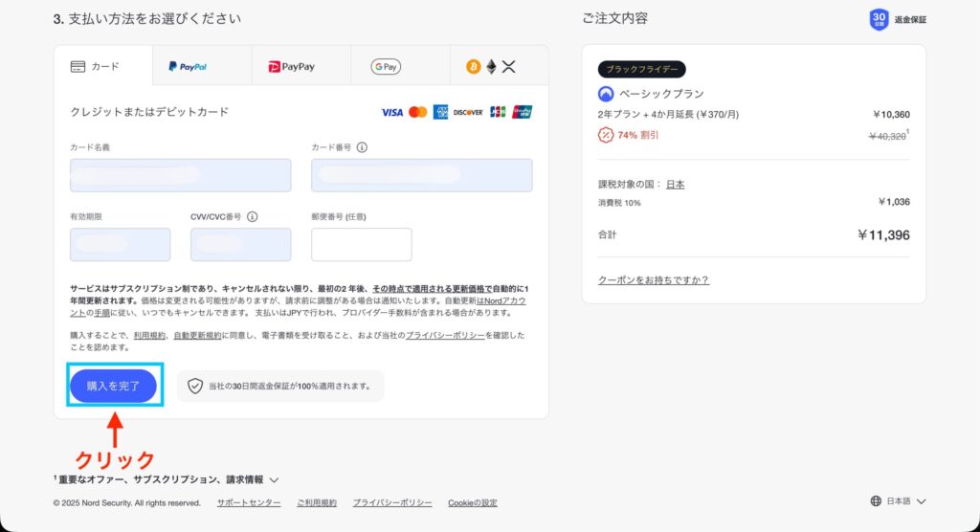Click the globe language icon
This screenshot has width=980, height=532.
coord(876,501)
